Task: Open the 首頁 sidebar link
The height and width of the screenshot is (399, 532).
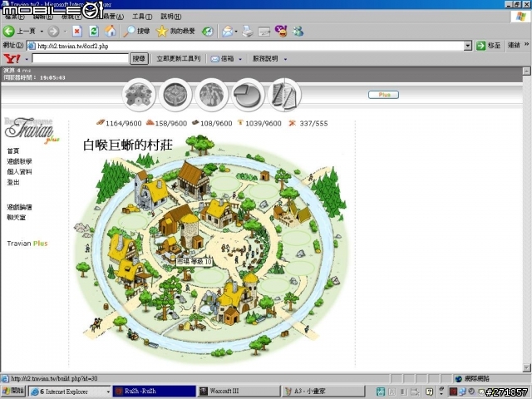Action: click(13, 151)
